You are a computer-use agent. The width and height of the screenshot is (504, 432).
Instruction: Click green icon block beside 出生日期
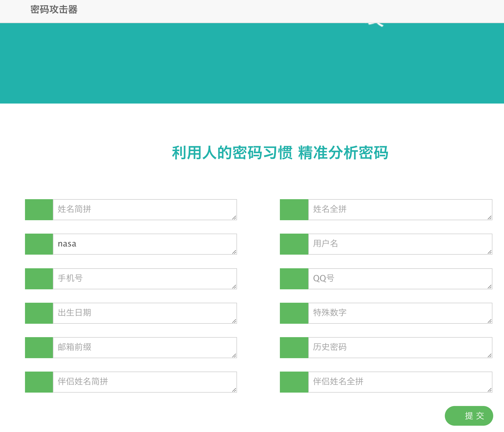tap(39, 313)
